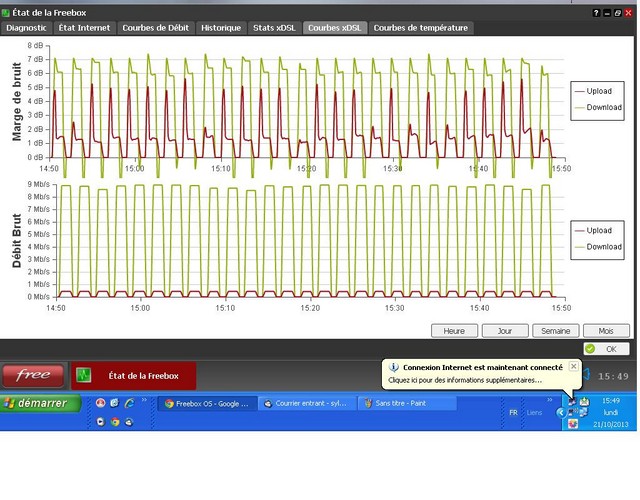Screen dimensions: 640x500
Task: Click the green État de la Freebox icon
Action: (84, 376)
